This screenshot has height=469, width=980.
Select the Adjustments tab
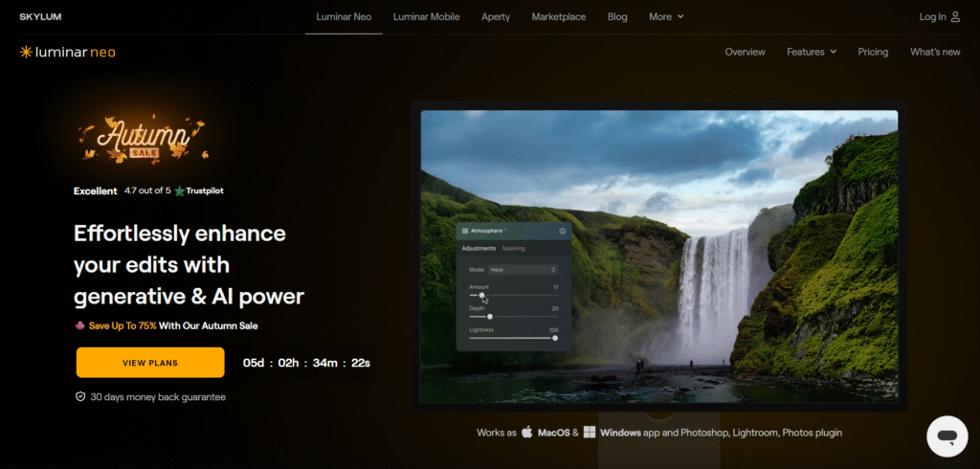479,249
